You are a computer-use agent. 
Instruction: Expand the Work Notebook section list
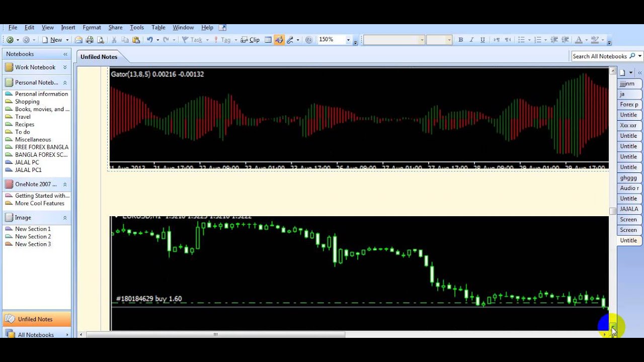pos(65,67)
